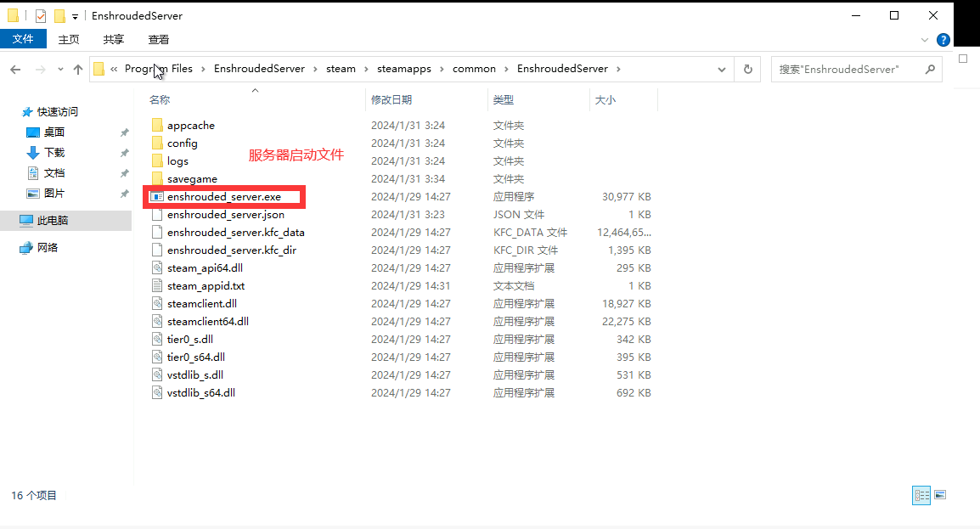Show hidden breadcrumb parents double chevron
Image resolution: width=980 pixels, height=529 pixels.
[114, 70]
